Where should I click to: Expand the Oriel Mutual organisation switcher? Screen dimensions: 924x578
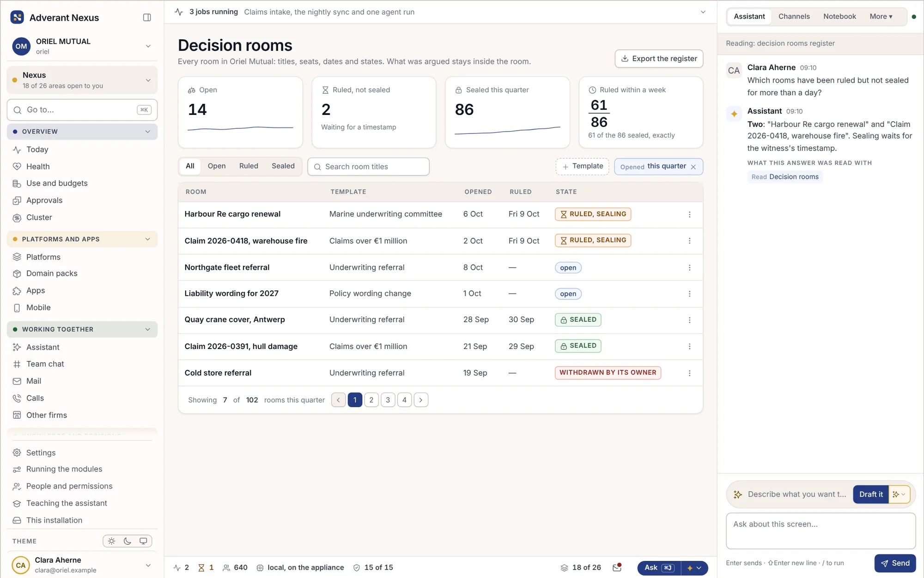coord(82,46)
